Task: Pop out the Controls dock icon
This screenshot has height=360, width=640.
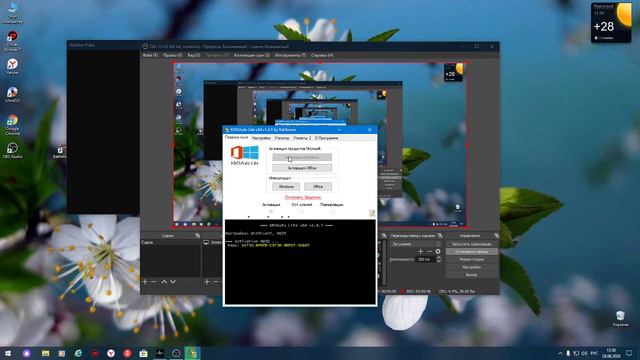Action: tap(496, 236)
